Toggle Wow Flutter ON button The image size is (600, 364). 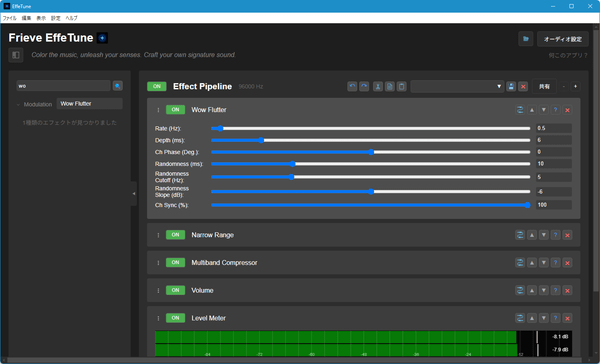(175, 110)
